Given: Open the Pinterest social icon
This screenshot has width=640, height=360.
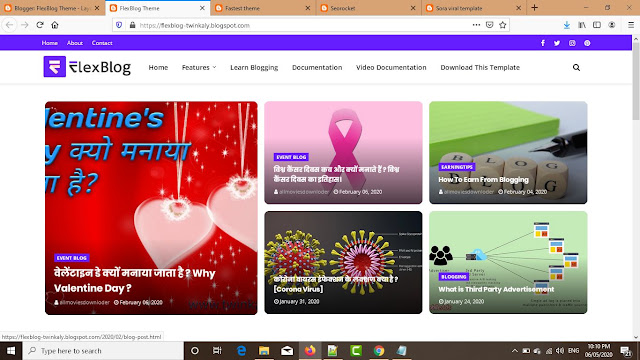Looking at the screenshot, I should 587,43.
